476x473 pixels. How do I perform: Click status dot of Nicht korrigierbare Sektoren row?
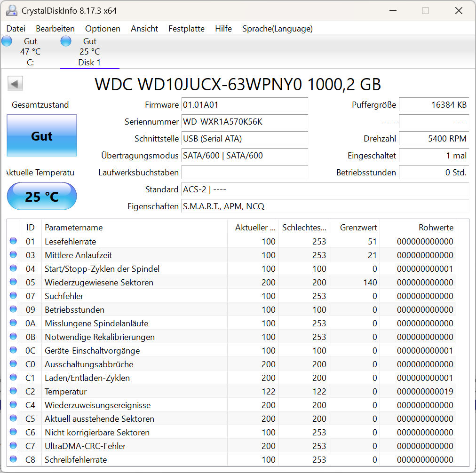[x=13, y=432]
